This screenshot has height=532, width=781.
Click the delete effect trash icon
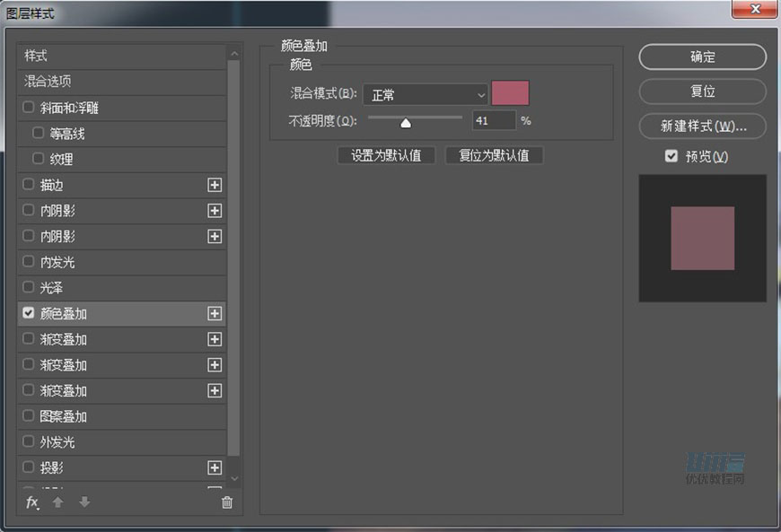coord(227,503)
